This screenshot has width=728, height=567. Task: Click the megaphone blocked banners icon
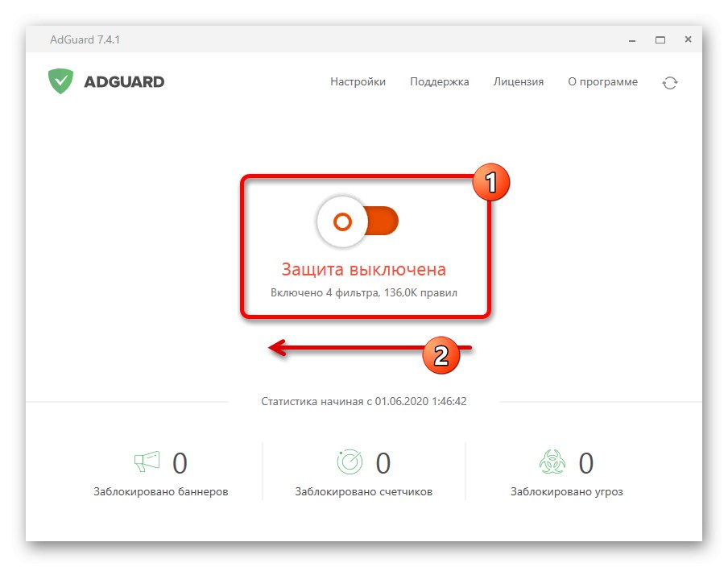pos(147,461)
